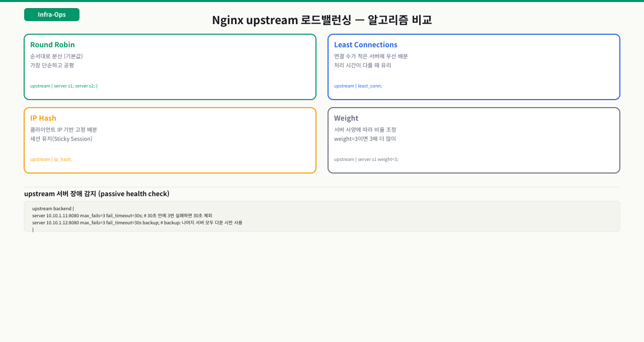The height and width of the screenshot is (342, 644).
Task: Click code 'upstream { ip_hash;'
Action: [x=51, y=159]
